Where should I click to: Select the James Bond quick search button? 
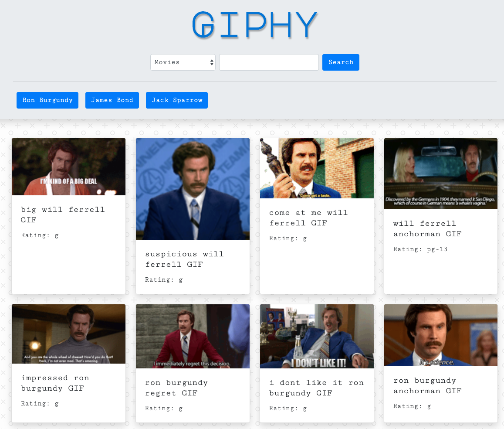(112, 100)
